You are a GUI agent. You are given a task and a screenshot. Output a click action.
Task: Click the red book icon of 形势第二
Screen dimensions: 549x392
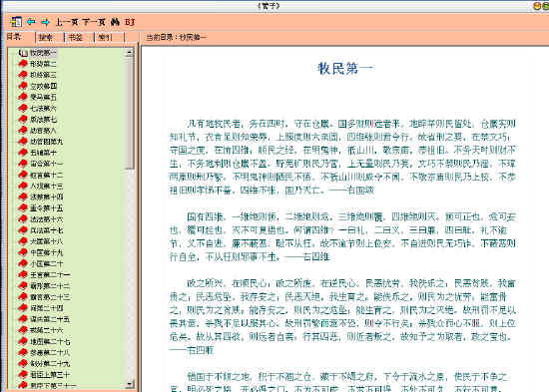coord(23,64)
